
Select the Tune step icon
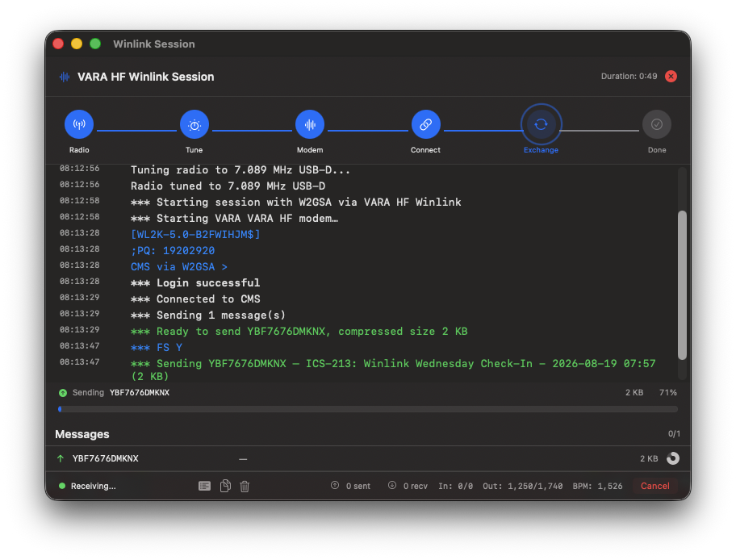pos(194,124)
